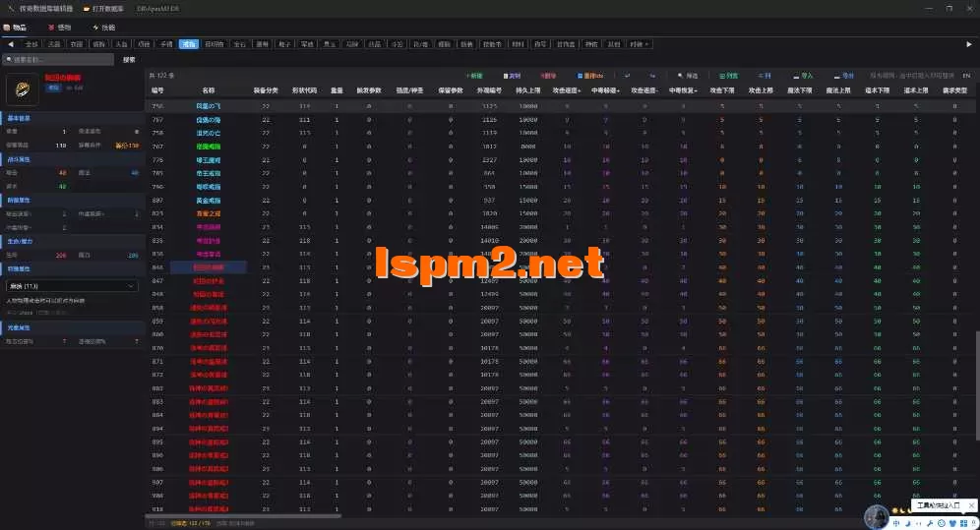Click the undo arrow icon
980x530 pixels.
click(627, 76)
